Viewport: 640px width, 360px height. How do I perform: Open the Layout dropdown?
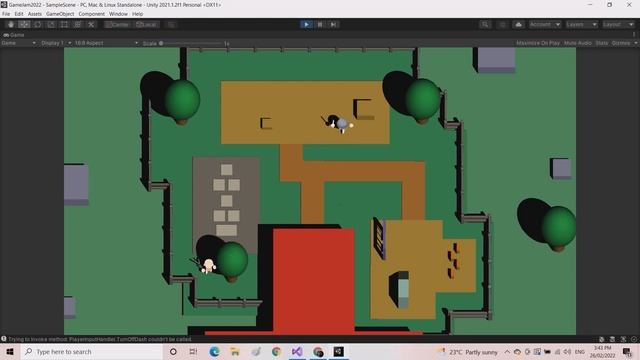[x=618, y=24]
